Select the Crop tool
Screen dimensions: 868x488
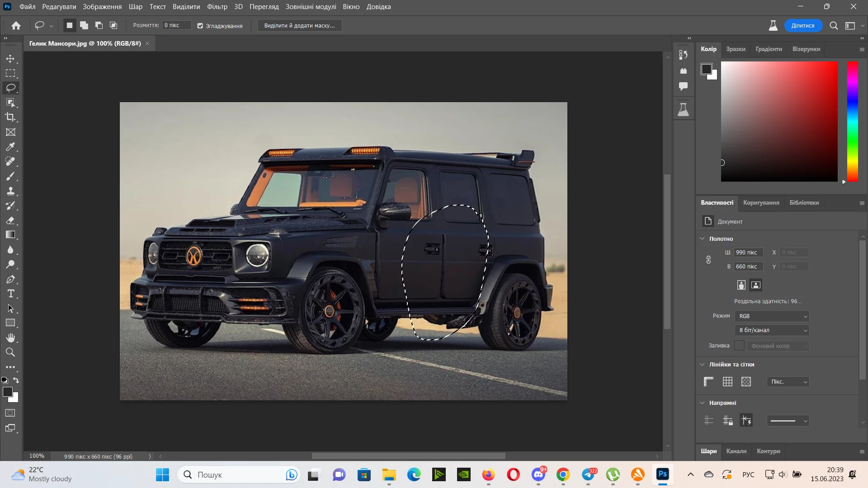[10, 117]
